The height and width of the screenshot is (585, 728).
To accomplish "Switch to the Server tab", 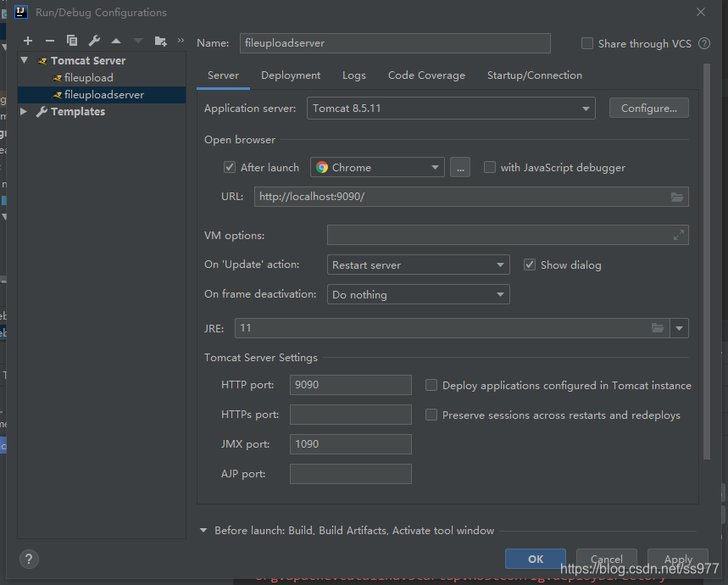I will (x=224, y=75).
